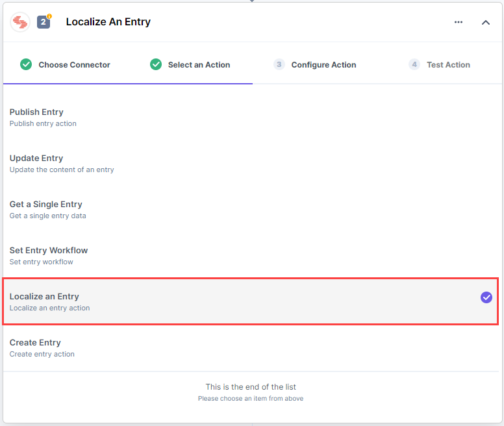Select the Update Entry action

[252, 164]
